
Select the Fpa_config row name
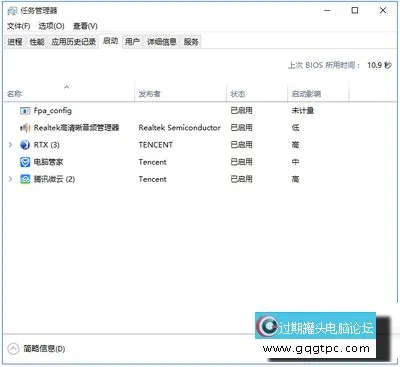(x=53, y=111)
